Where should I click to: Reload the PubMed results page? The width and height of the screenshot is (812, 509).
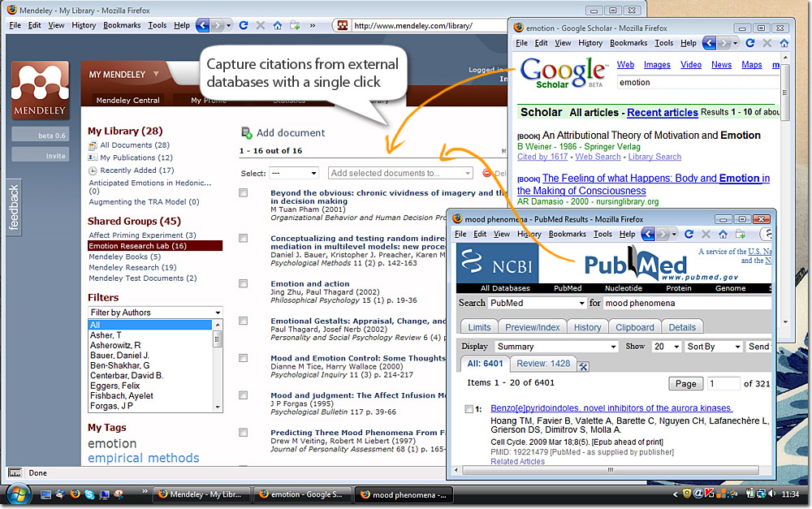coord(689,235)
